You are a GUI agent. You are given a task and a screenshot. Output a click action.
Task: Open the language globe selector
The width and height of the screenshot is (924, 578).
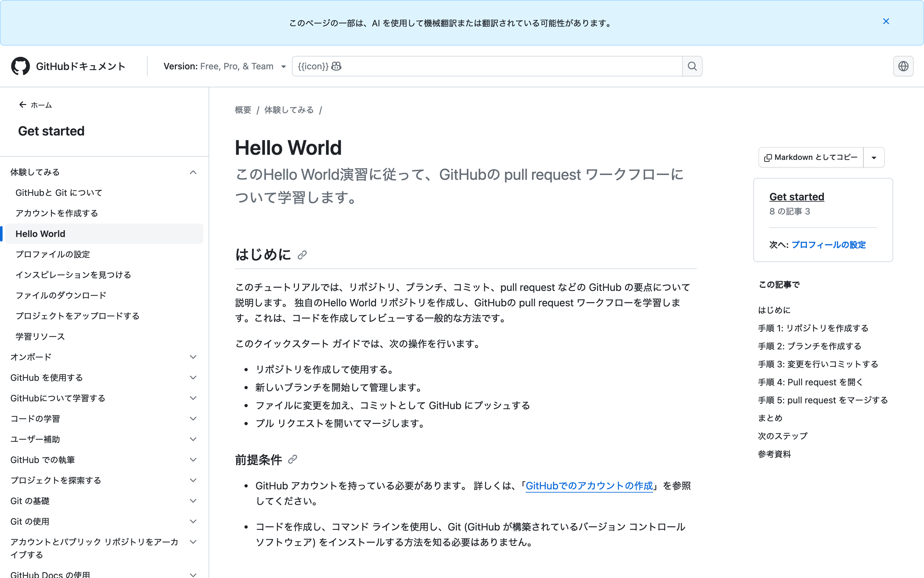(x=903, y=66)
